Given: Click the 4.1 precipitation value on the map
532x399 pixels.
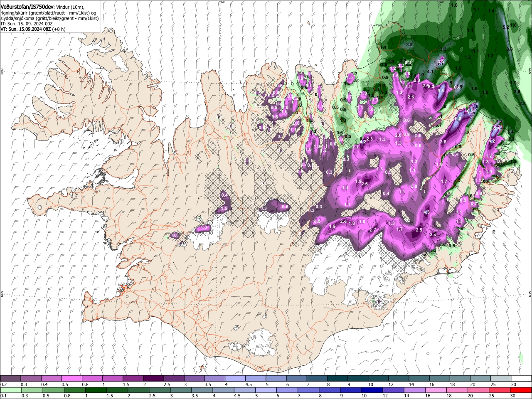Looking at the screenshot, I should 431,71.
